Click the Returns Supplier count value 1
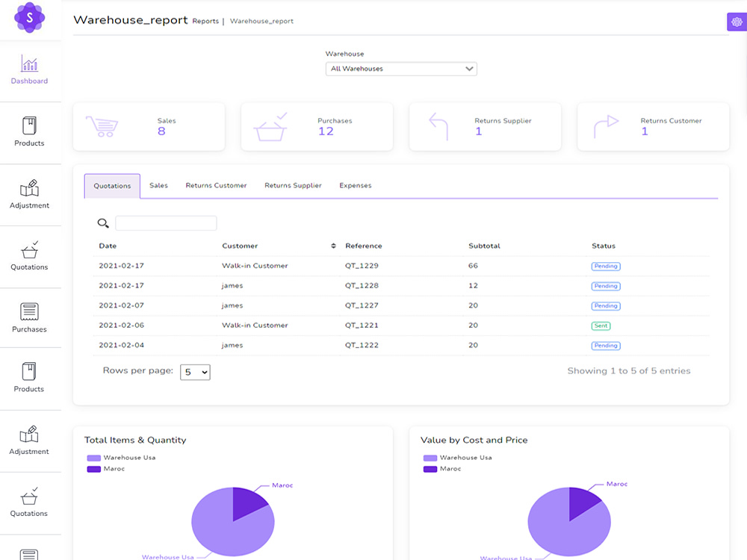Viewport: 747px width, 560px height. click(x=479, y=131)
